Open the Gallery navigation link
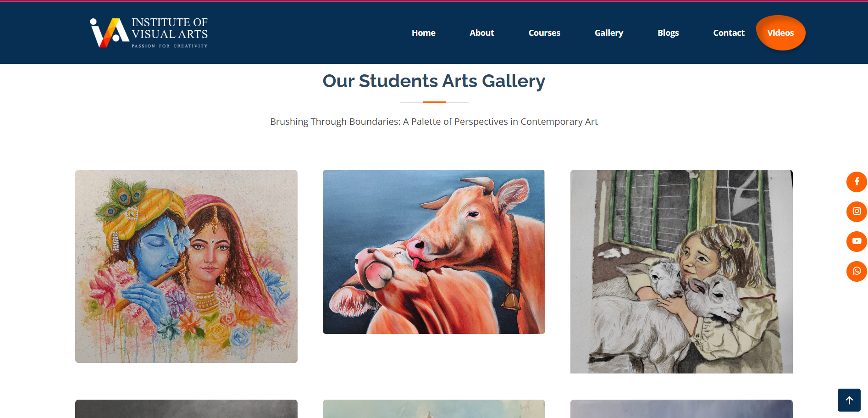This screenshot has width=868, height=418. tap(608, 33)
